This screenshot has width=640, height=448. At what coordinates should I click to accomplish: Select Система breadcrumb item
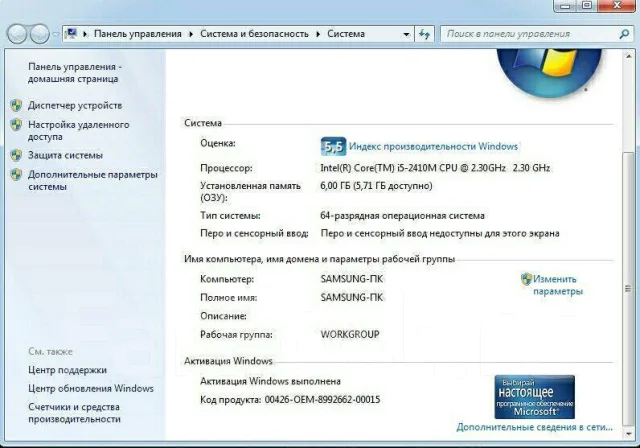[346, 34]
